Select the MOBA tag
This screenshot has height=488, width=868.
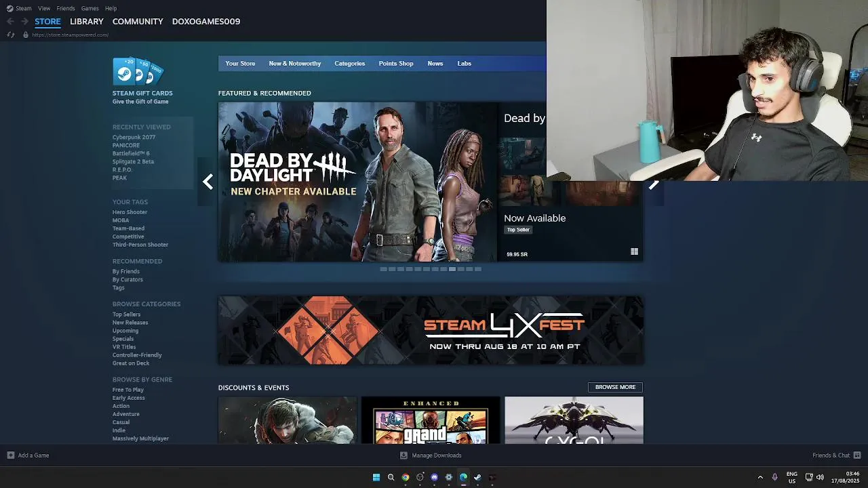(121, 220)
